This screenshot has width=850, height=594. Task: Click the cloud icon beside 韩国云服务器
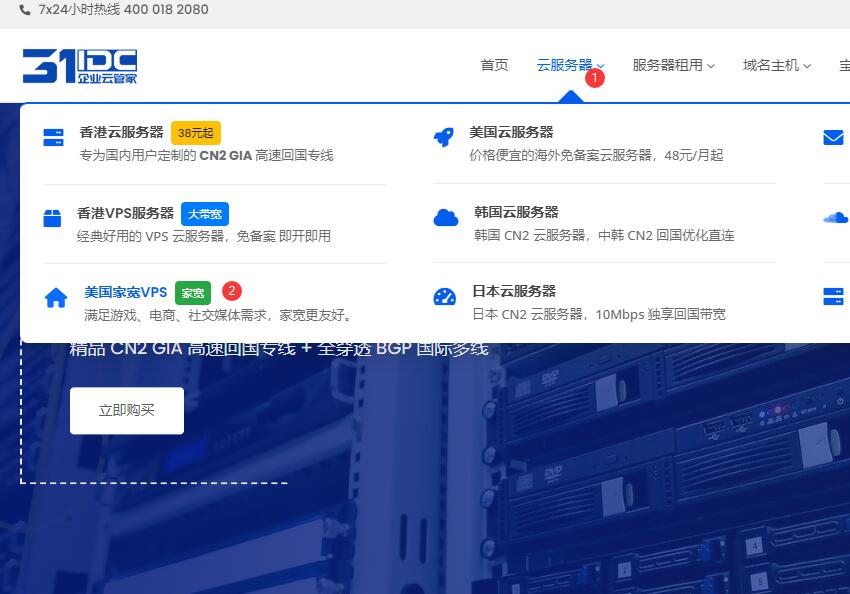[446, 218]
